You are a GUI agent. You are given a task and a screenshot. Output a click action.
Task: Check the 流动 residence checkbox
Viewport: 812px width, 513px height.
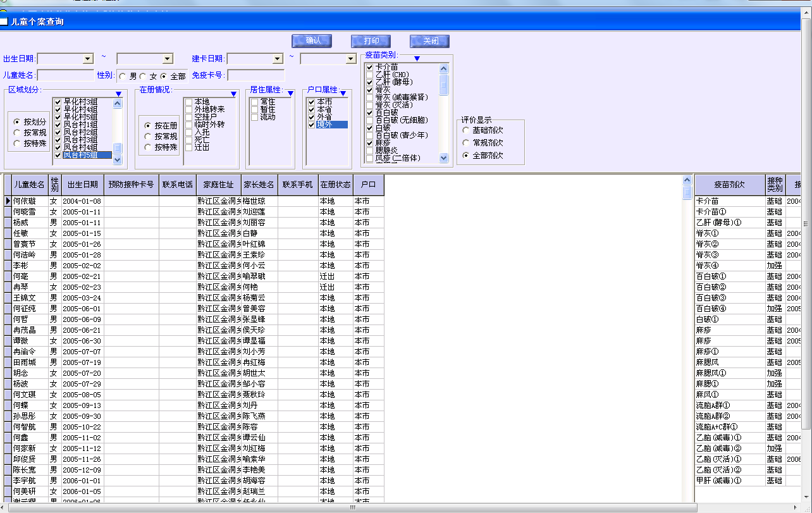pyautogui.click(x=254, y=117)
